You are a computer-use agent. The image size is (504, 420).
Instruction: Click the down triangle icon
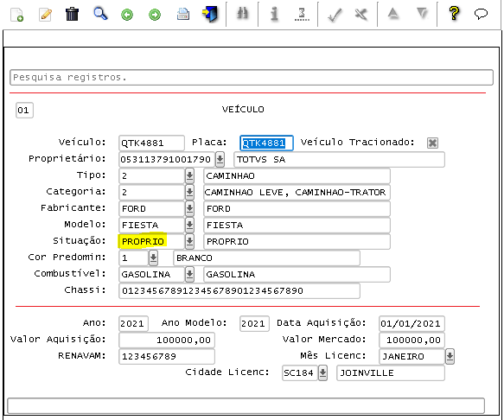422,13
